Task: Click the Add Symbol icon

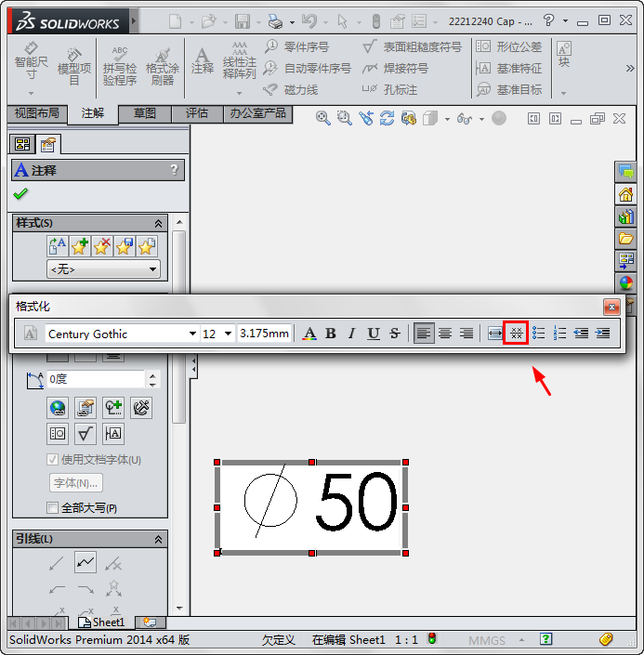Action: pos(113,408)
